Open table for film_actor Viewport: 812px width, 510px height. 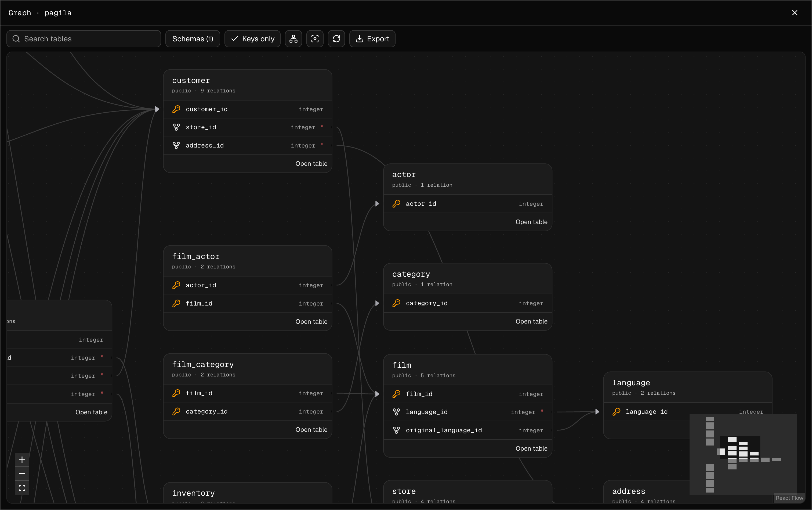point(311,322)
